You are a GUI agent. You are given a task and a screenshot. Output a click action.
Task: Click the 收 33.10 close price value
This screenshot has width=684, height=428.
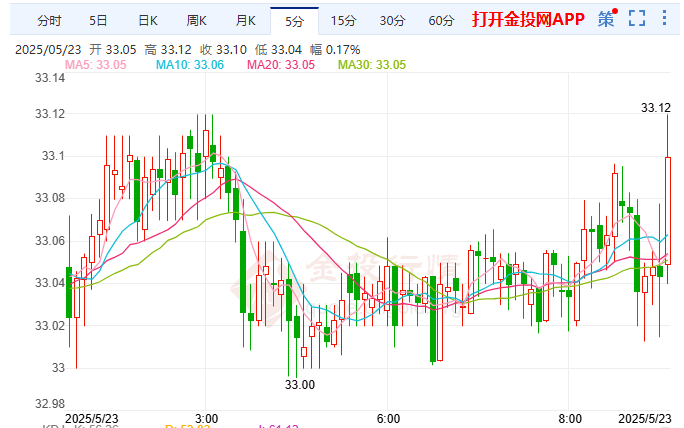pyautogui.click(x=223, y=50)
